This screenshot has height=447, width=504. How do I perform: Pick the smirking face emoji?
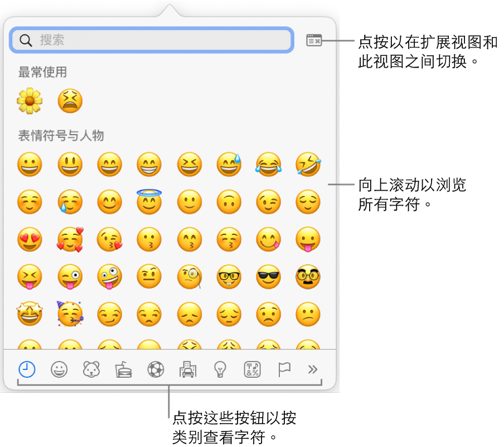tap(110, 314)
